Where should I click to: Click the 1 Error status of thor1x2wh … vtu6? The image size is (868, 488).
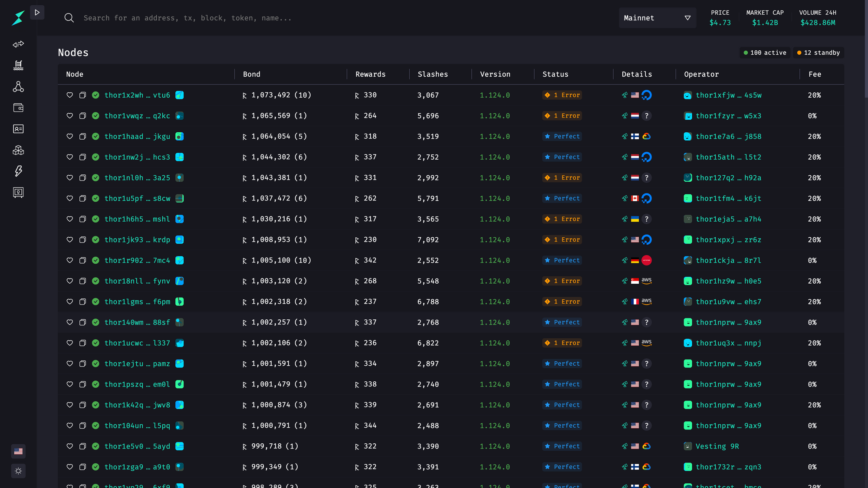562,95
